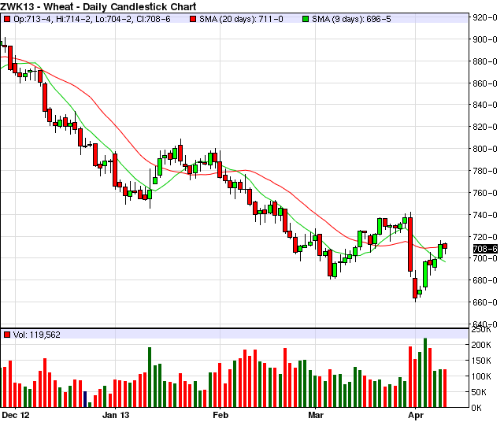Image resolution: width=504 pixels, height=422 pixels.
Task: Click the 200K volume axis label
Action: tap(481, 345)
